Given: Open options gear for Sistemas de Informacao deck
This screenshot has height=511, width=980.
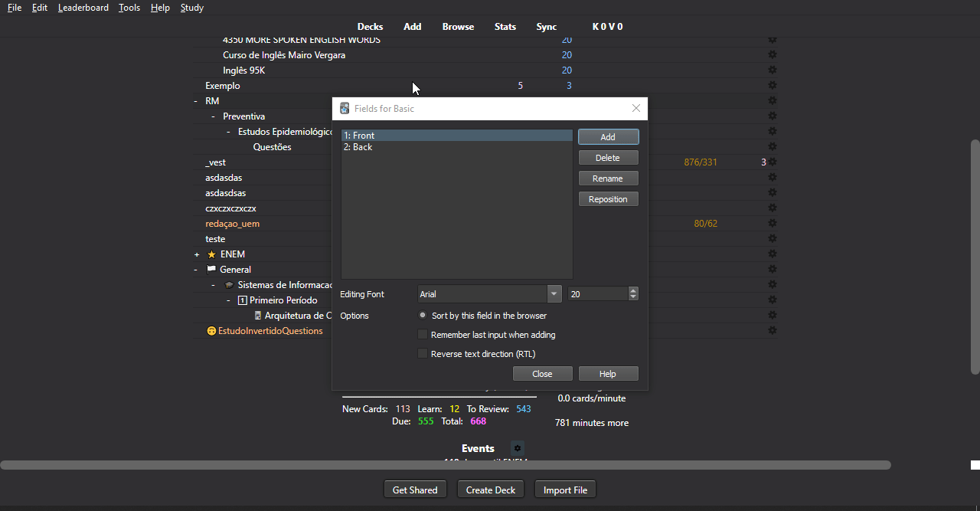Looking at the screenshot, I should [x=773, y=285].
